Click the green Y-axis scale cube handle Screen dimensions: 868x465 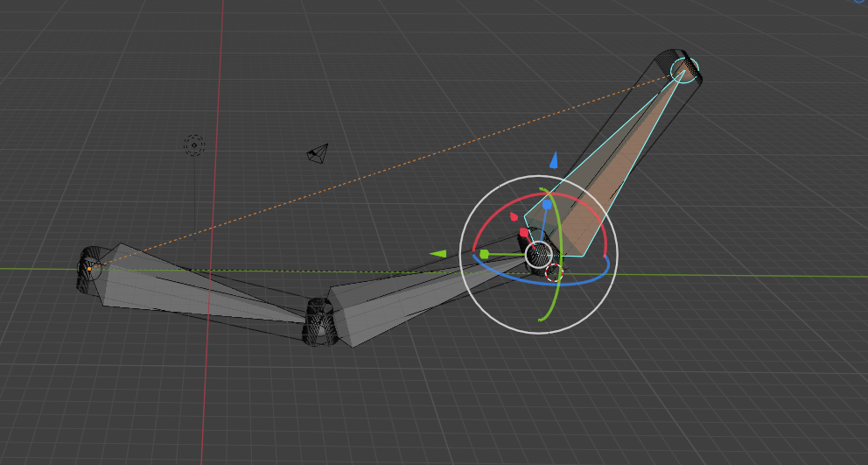484,254
